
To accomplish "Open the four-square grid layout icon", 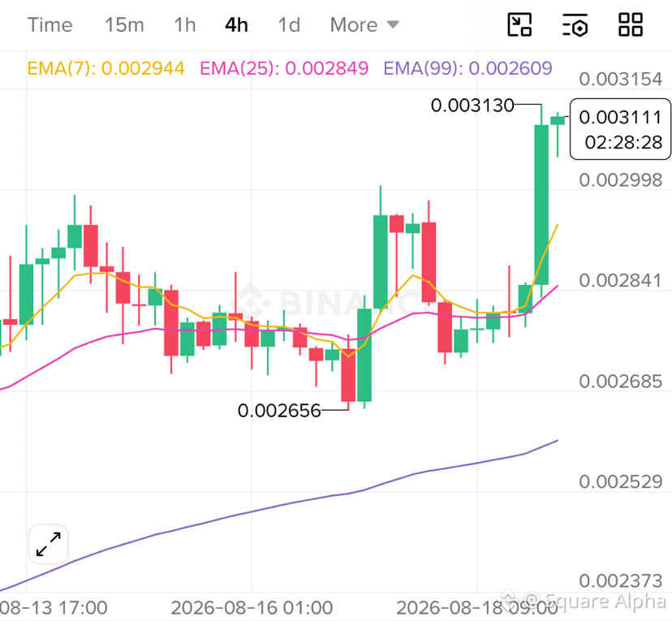I will coord(631,24).
